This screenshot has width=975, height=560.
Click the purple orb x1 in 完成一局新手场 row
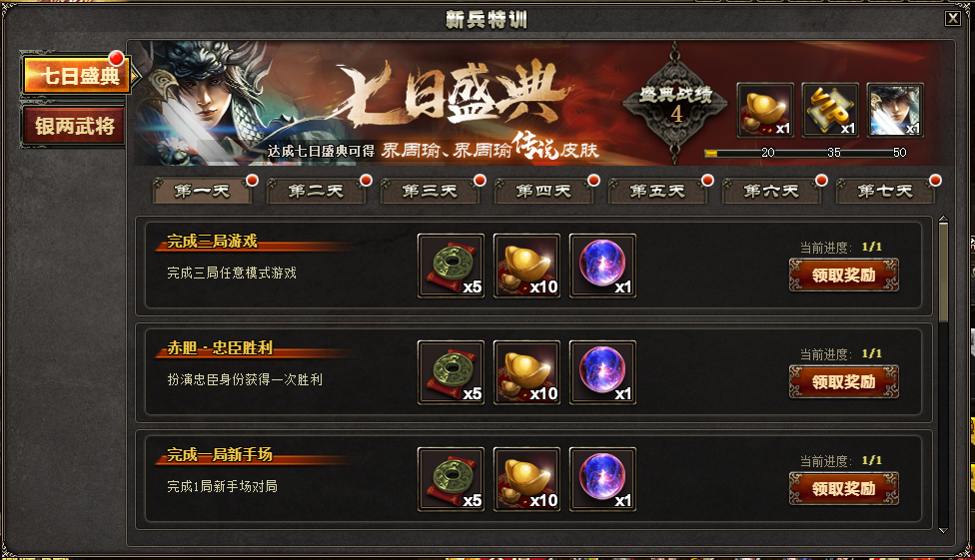pyautogui.click(x=602, y=479)
